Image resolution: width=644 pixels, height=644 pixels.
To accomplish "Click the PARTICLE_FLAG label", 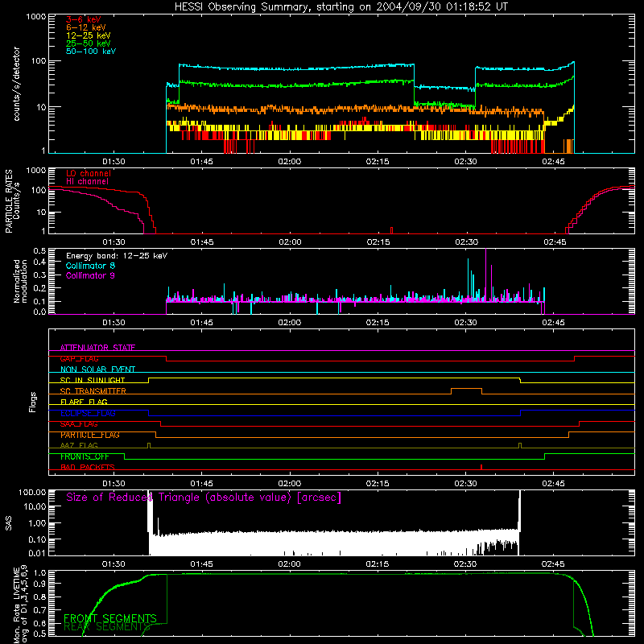I will click(90, 435).
